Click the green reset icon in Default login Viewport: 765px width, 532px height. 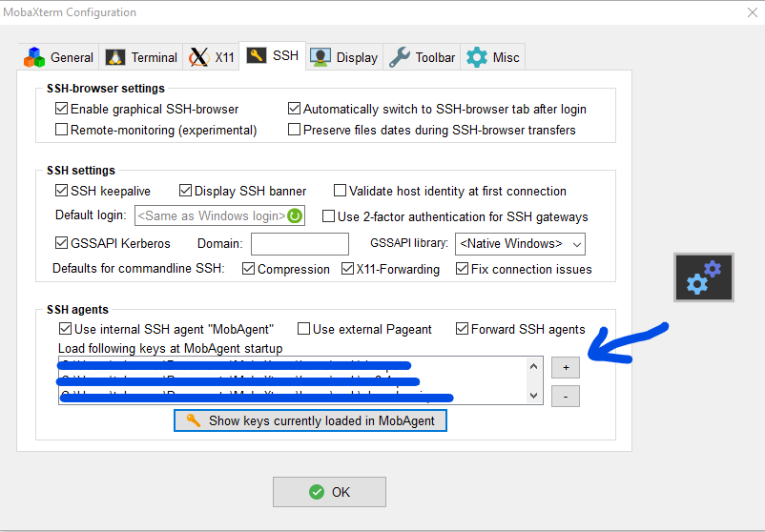coord(295,215)
